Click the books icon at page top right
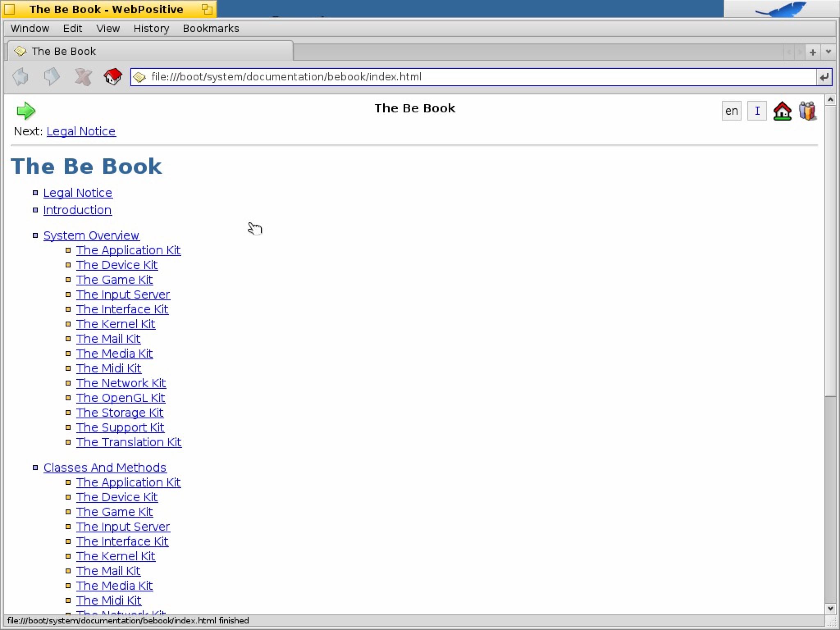The width and height of the screenshot is (840, 630). pos(808,111)
